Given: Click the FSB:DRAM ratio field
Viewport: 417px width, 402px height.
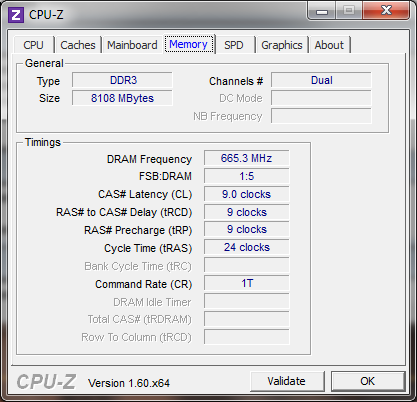Looking at the screenshot, I should click(247, 176).
